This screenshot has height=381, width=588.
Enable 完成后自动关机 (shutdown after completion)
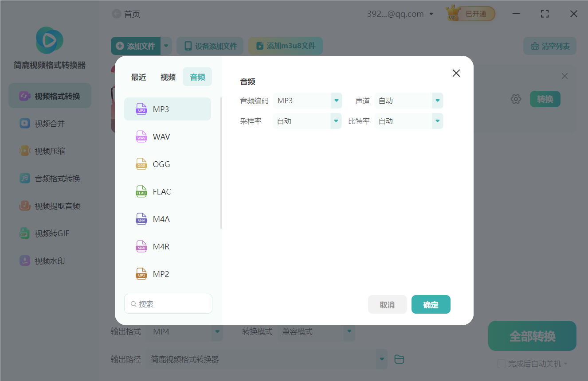[x=502, y=363]
